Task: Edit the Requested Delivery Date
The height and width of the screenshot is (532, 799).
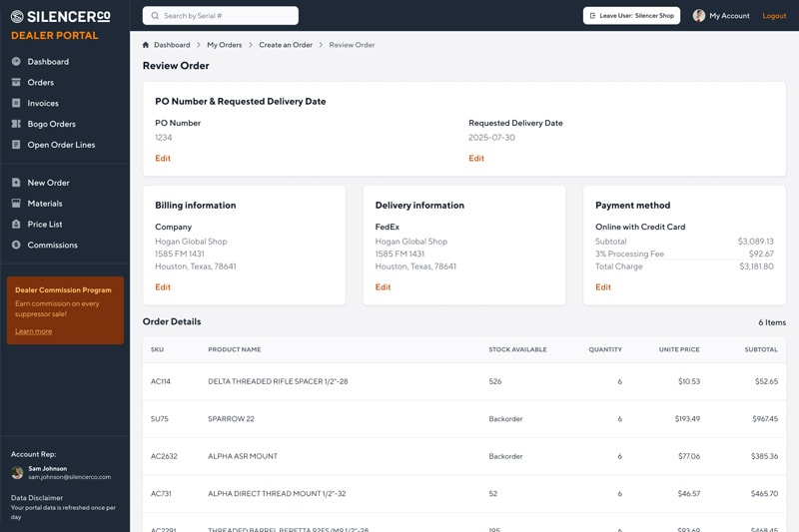Action: point(476,159)
